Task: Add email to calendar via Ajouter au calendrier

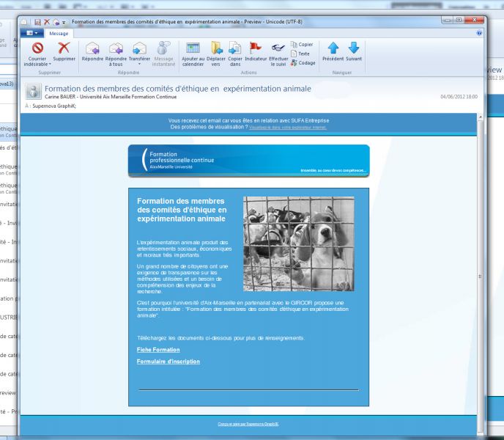Action: [193, 54]
